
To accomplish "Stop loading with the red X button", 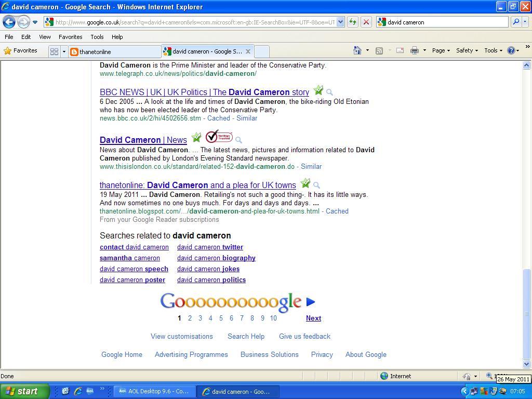I will (366, 22).
